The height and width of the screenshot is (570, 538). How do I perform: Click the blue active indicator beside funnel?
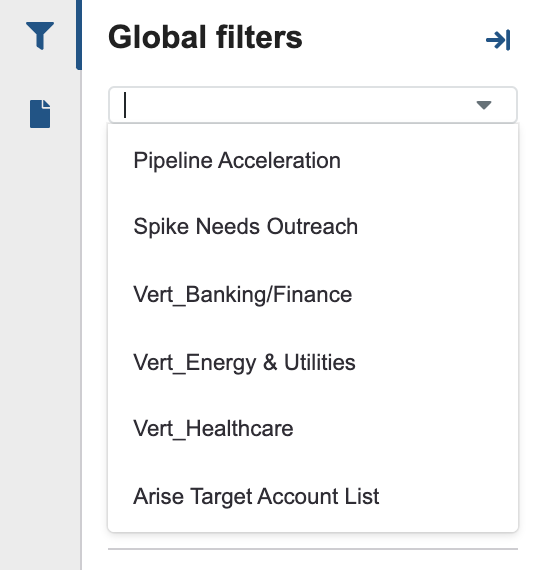79,35
